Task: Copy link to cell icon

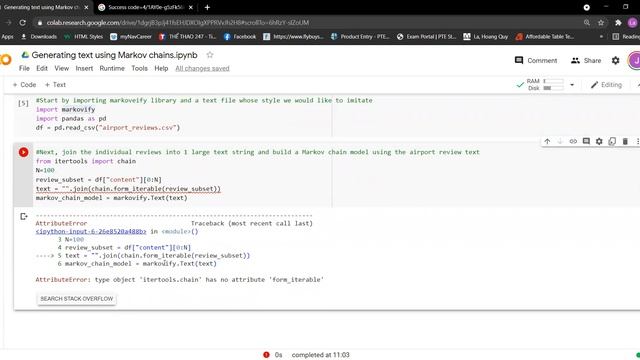Action: [573, 141]
